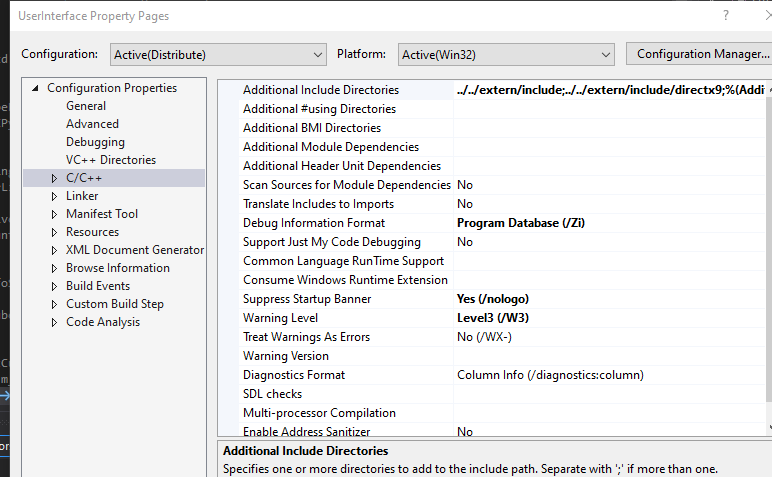Select the SDL checks row
772x477 pixels.
click(502, 394)
